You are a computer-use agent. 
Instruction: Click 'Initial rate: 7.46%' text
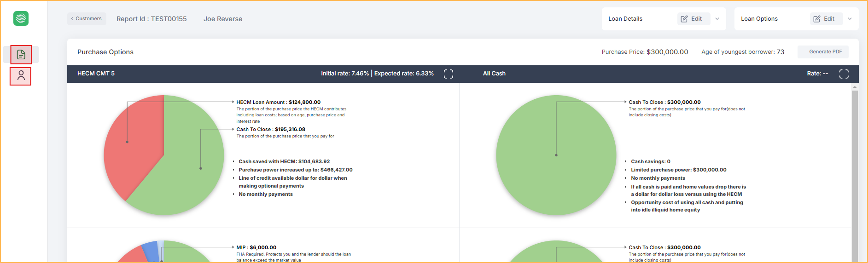tap(345, 74)
